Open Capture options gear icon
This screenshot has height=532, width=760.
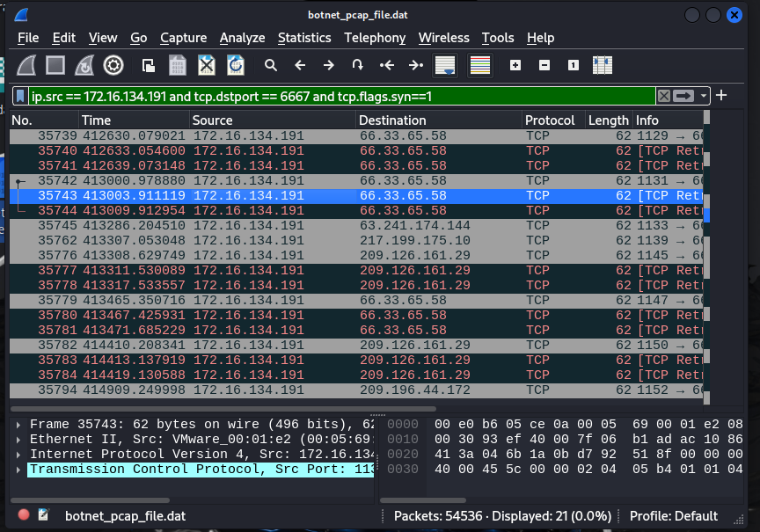(x=113, y=65)
